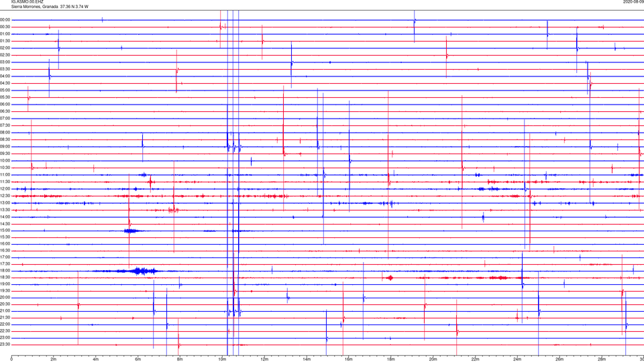Viewport: 644px width, 362px height.
Task: Select the 28m axis tick label
Action: point(602,359)
